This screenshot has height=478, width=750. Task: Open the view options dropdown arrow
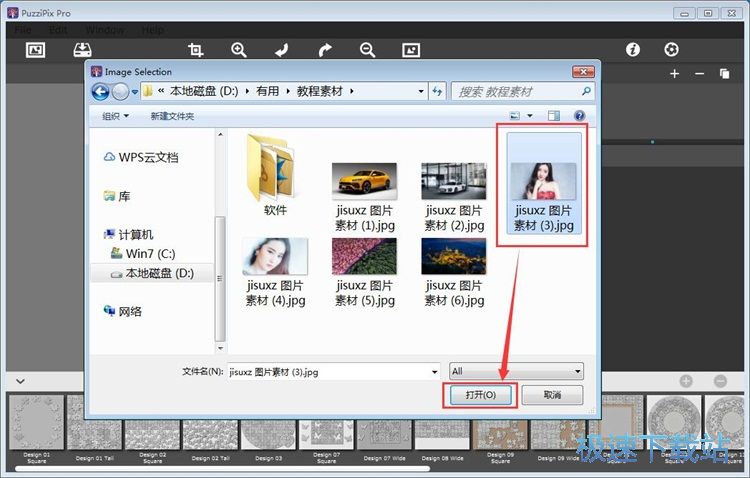pos(530,116)
